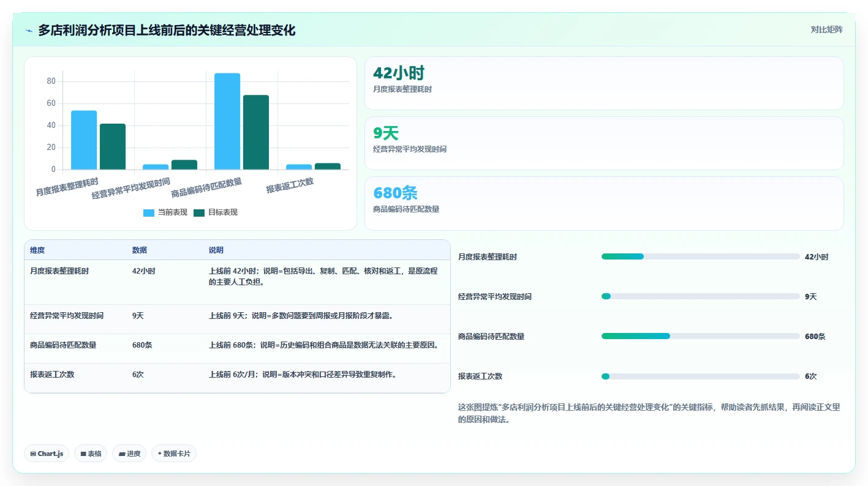868x486 pixels.
Task: Click the blue bar for 报表返工次数
Action: point(299,167)
